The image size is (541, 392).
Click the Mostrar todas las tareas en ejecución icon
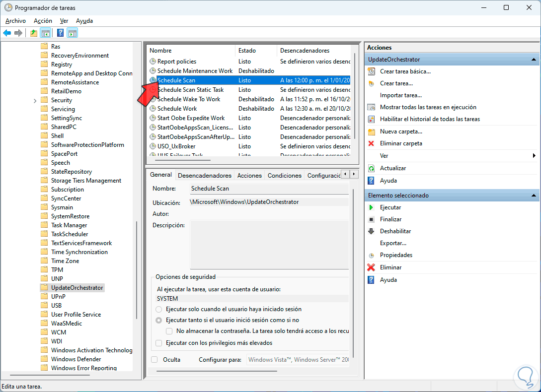tap(371, 107)
